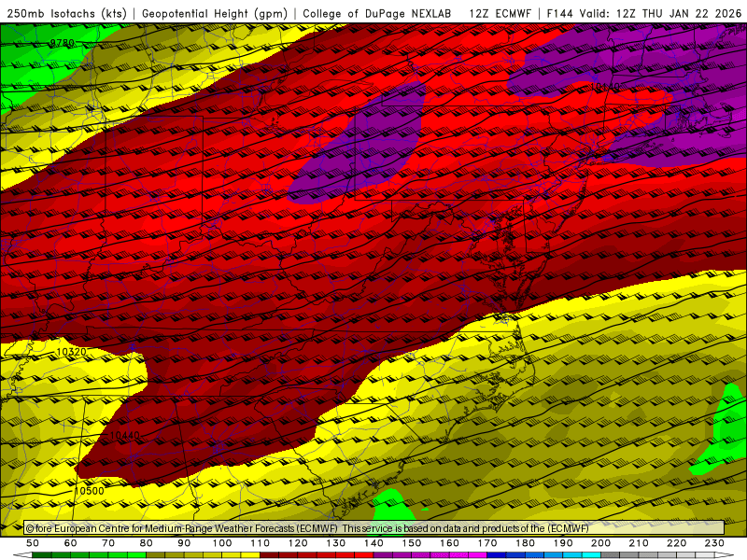Pick the bright red swatch just before 140
Screen dimensions: 747x560
click(364, 555)
